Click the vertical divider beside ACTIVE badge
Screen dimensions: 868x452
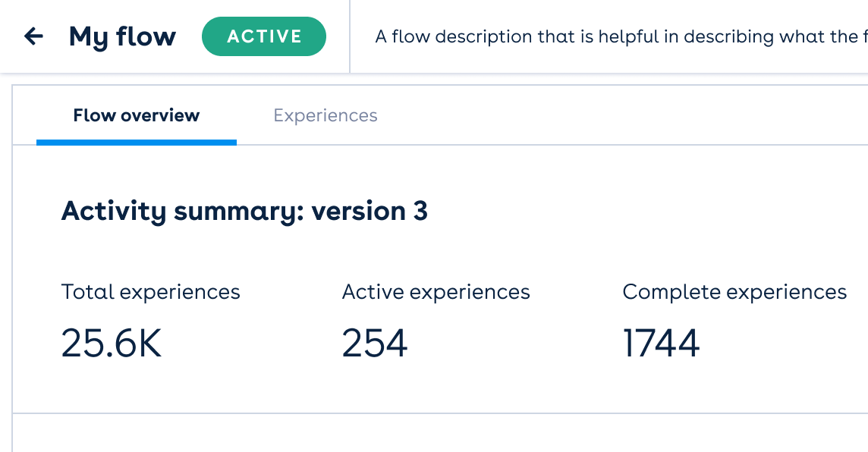pyautogui.click(x=350, y=36)
